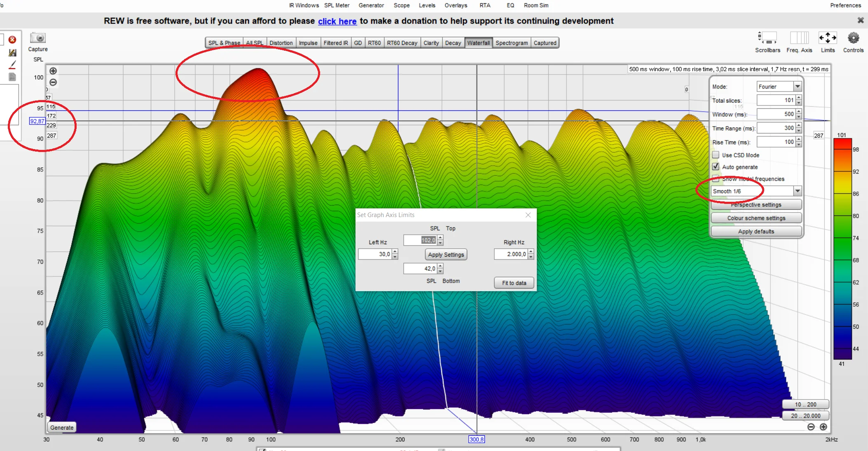Click the notes document icon at left
This screenshot has width=868, height=451.
[12, 77]
